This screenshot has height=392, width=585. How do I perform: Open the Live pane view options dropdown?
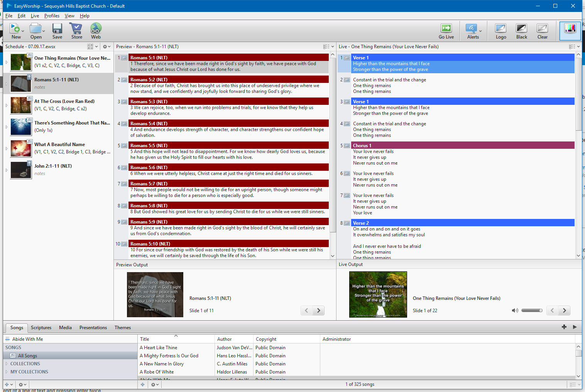click(x=575, y=47)
